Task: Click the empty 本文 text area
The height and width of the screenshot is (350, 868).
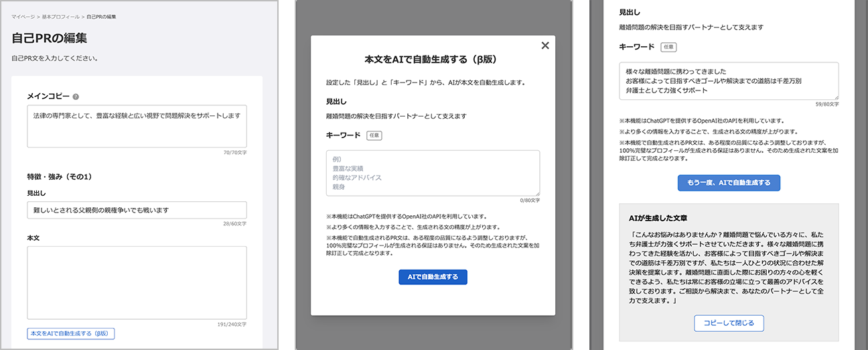Action: coord(137,283)
